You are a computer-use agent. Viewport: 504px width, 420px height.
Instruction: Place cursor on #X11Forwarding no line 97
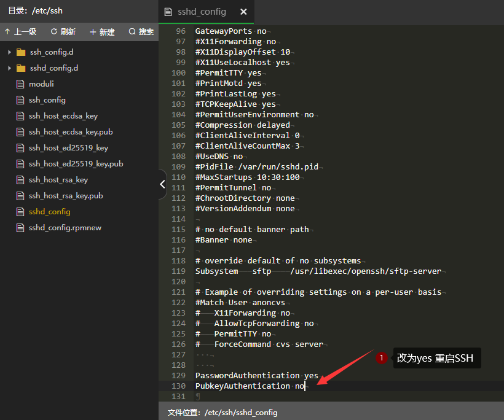[235, 42]
